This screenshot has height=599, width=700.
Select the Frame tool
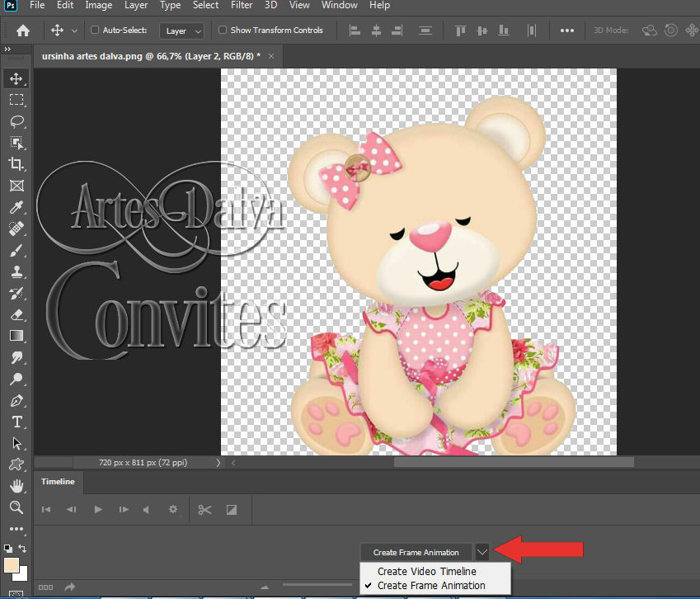16,186
